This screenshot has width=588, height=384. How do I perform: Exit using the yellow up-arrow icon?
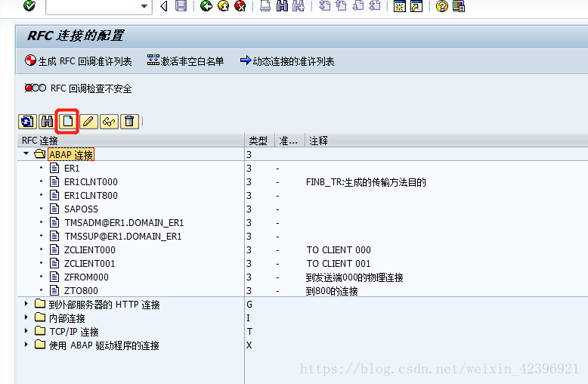click(224, 5)
